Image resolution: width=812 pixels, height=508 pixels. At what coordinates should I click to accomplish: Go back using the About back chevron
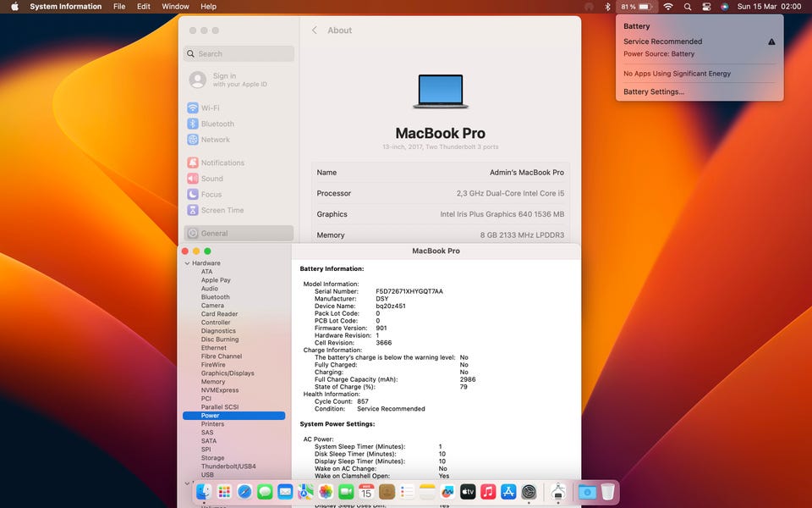pos(315,30)
